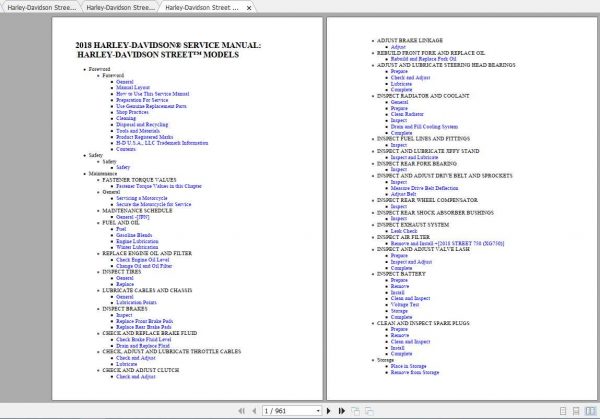This screenshot has width=600, height=419.
Task: Click the page number field showing 1 / 961
Action: point(289,411)
